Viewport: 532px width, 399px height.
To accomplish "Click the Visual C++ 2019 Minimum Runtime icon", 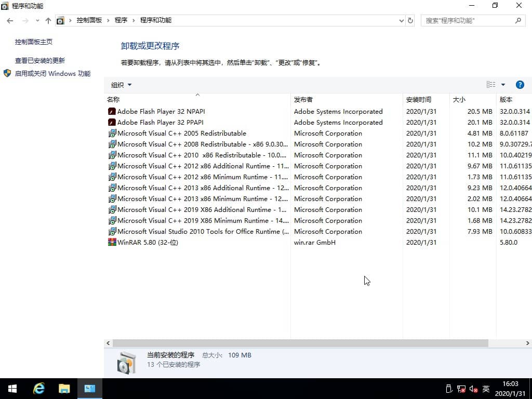I will (x=112, y=220).
